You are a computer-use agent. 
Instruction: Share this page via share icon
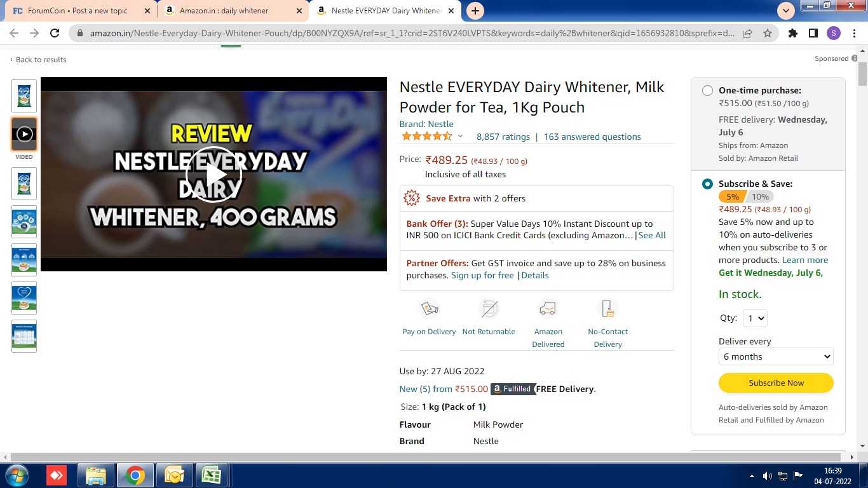click(747, 33)
